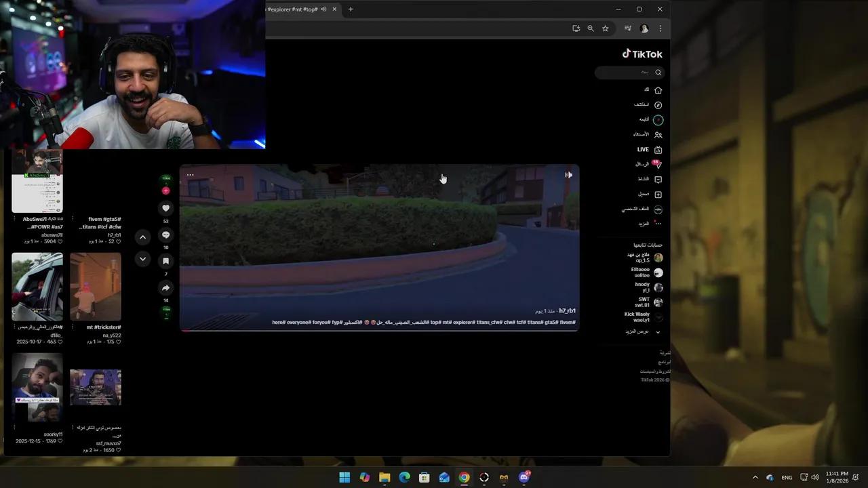Open sharing options with the share arrow icon
The width and height of the screenshot is (868, 488).
click(x=165, y=287)
